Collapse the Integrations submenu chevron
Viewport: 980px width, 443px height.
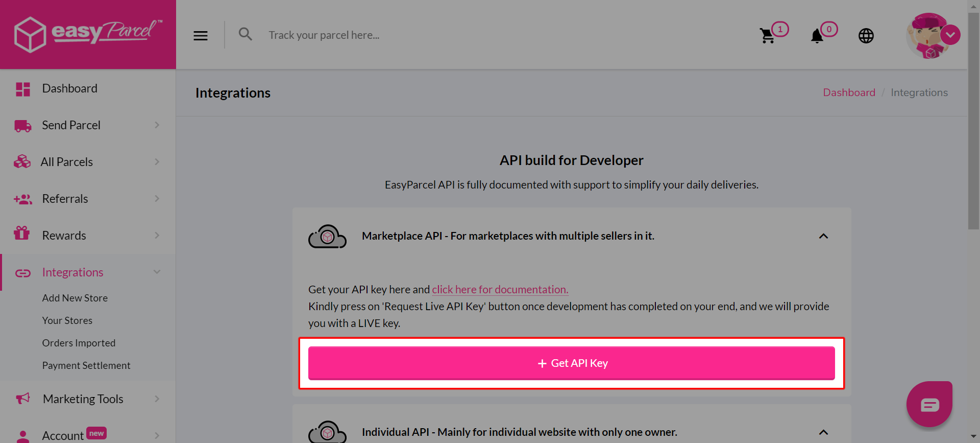pos(157,272)
